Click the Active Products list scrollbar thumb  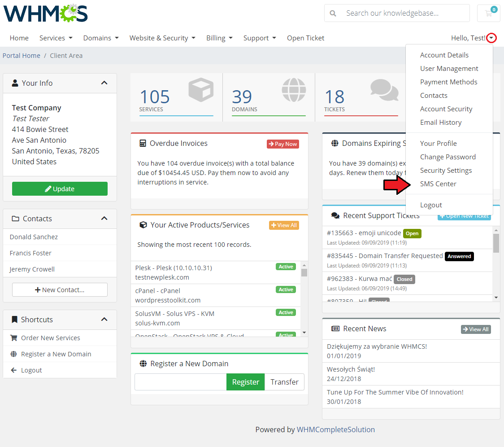[304, 273]
